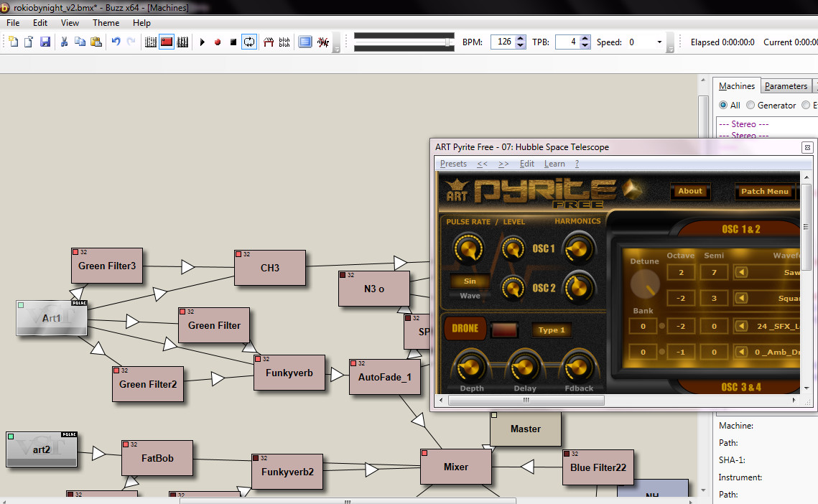
Task: Click the BPM value field
Action: [503, 42]
